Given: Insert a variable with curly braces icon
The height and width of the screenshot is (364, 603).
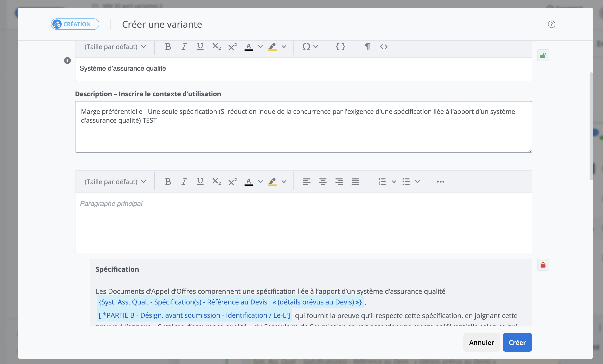Looking at the screenshot, I should pyautogui.click(x=340, y=47).
